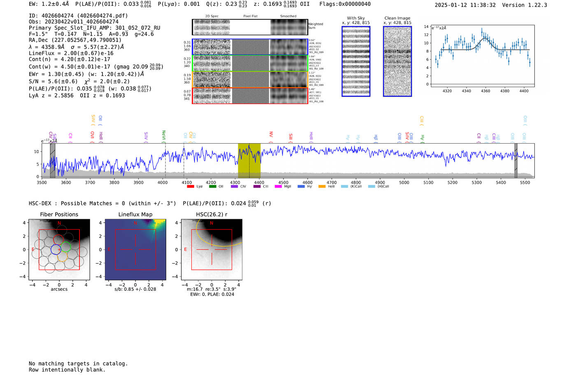Click the yellow highlighted band in the spectrum
This screenshot has height=392, width=576.
[249, 160]
